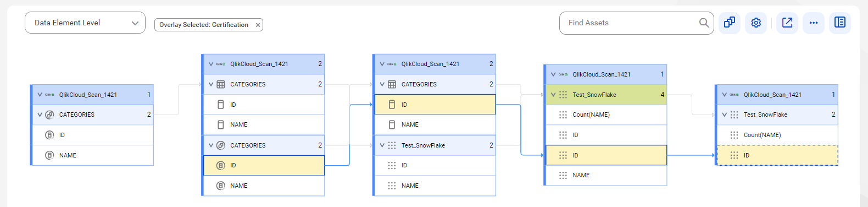This screenshot has width=868, height=207.
Task: Click grid icon beside Test_SnowFlake, rightmost node
Action: 734,115
